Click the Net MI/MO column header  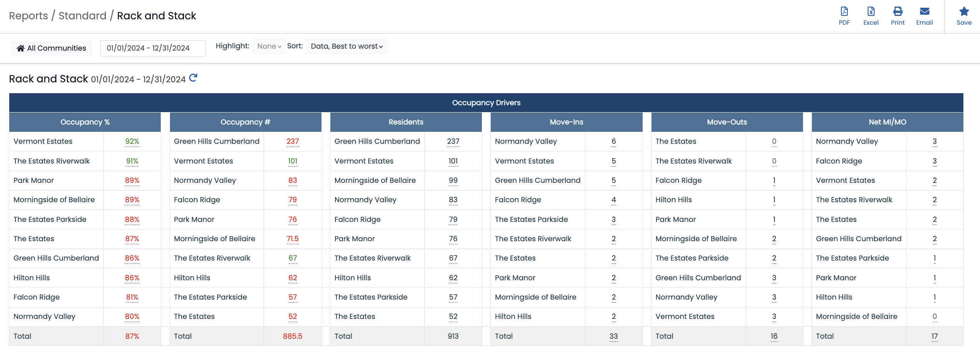coord(887,122)
